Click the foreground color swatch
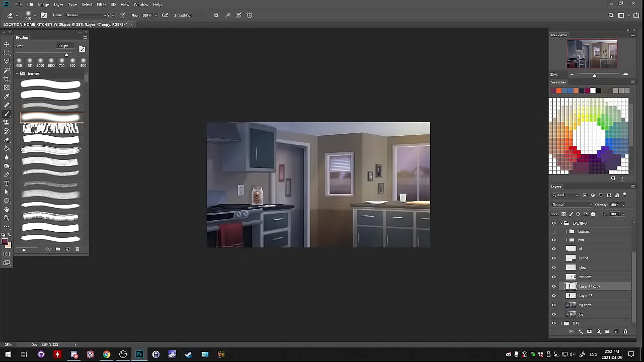The height and width of the screenshot is (362, 644). [x=5, y=242]
